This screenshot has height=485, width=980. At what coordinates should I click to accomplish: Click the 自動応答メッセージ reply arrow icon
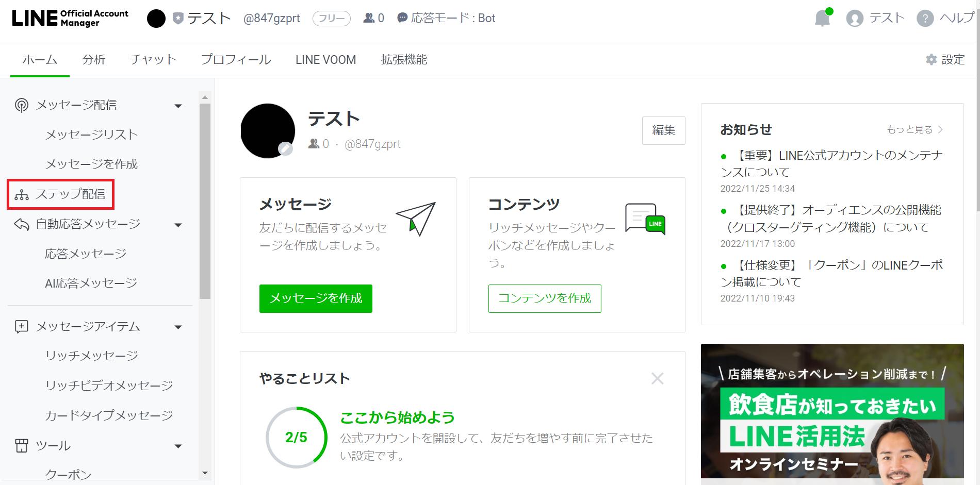[x=22, y=224]
